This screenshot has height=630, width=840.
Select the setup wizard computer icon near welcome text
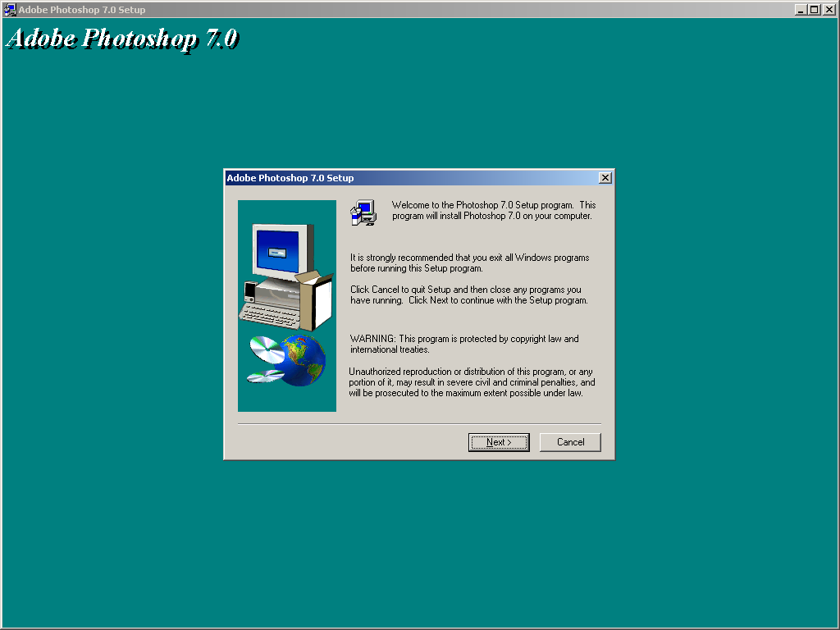tap(363, 212)
